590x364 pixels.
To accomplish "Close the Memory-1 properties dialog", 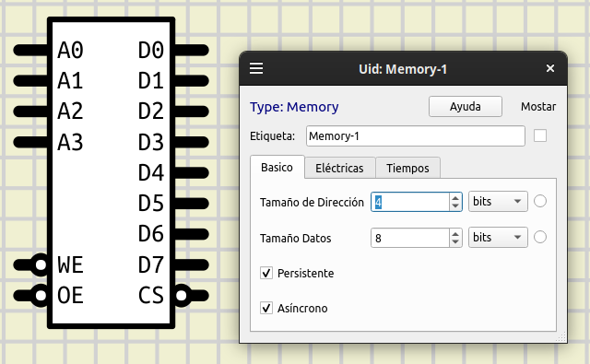I will coord(550,68).
